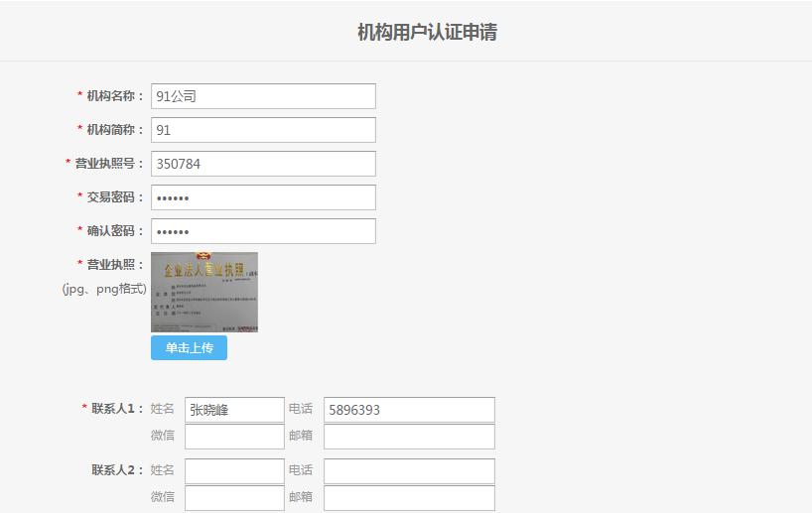
Task: Open the uploaded 营业执照 license image thumbnail
Action: pyautogui.click(x=203, y=292)
